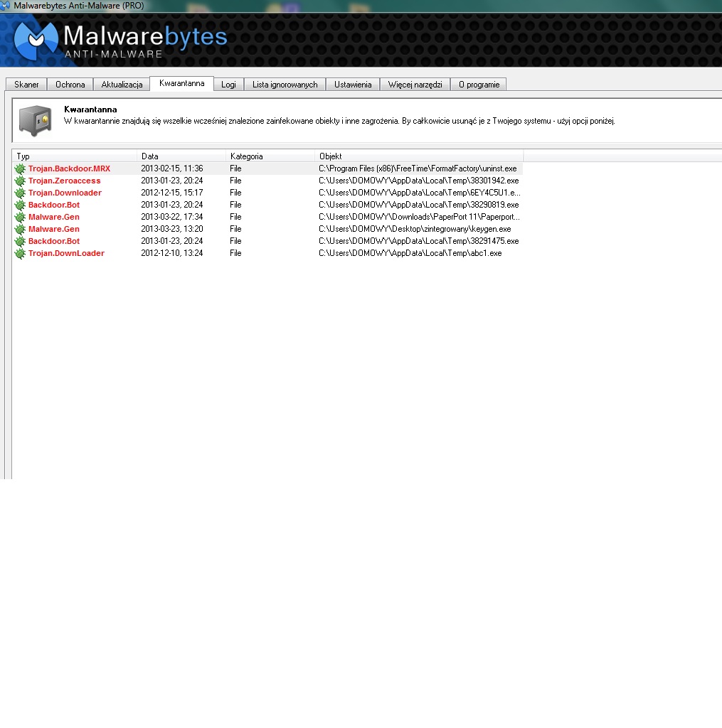Click the bug icon for the 38290819.exe row
The width and height of the screenshot is (722, 728).
20,205
